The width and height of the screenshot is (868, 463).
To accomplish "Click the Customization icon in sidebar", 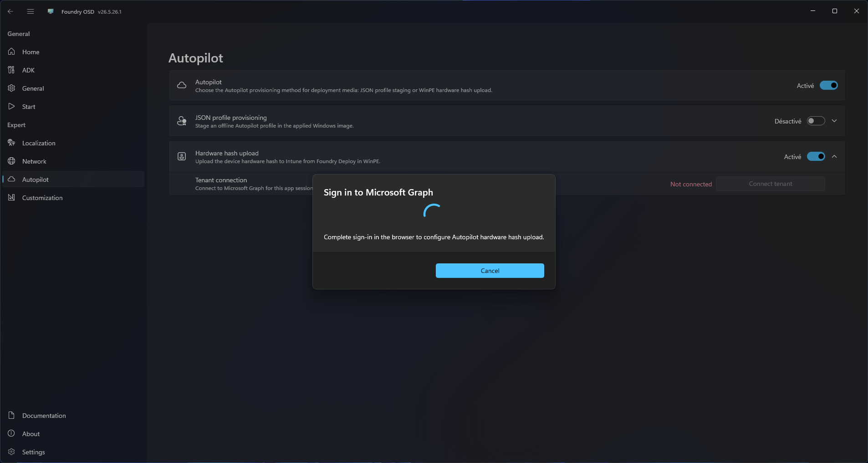I will pos(11,197).
